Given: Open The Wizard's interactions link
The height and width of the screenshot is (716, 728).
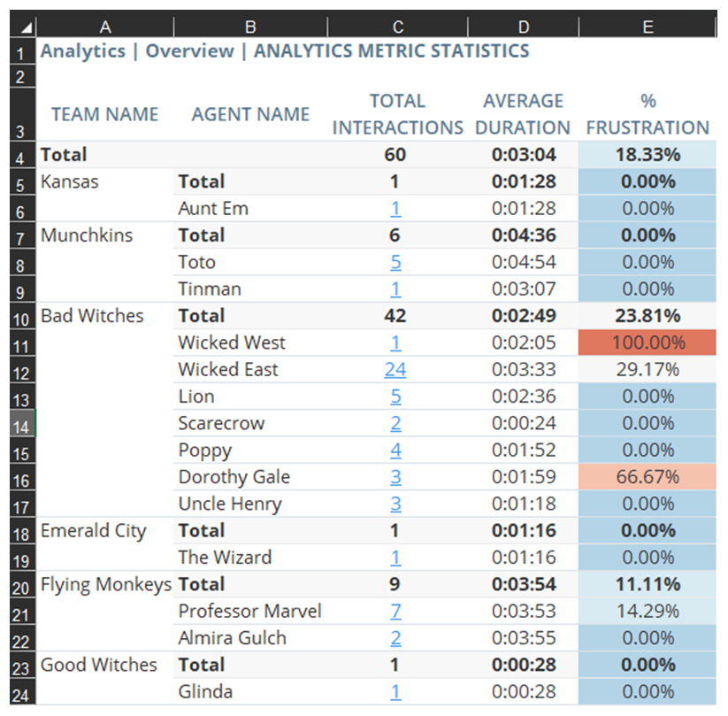Looking at the screenshot, I should 395,558.
